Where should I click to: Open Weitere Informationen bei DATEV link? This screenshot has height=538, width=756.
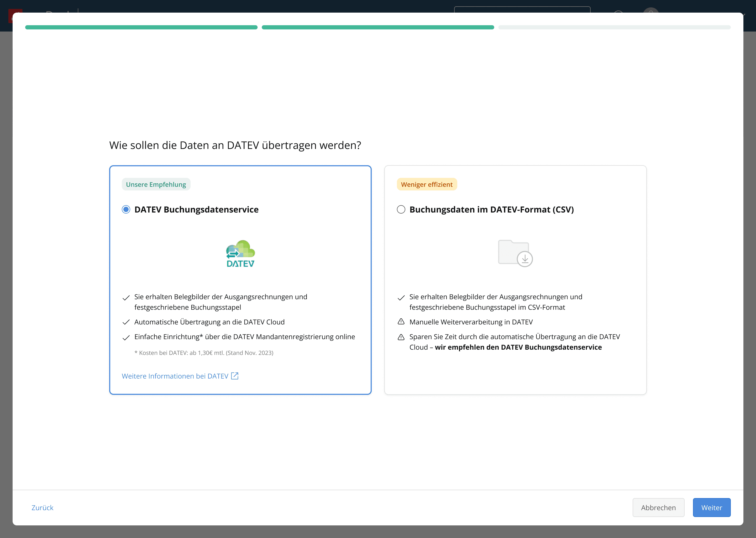175,376
